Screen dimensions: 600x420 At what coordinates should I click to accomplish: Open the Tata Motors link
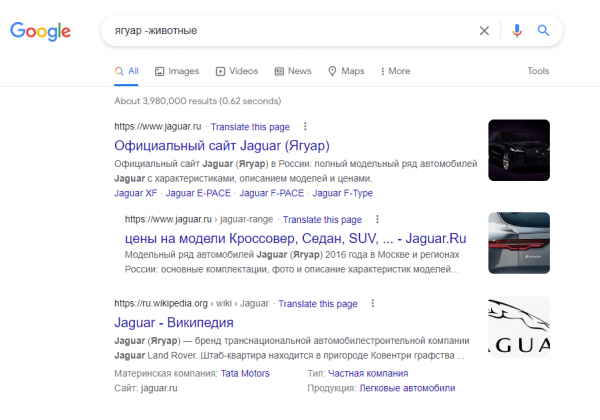pos(245,373)
